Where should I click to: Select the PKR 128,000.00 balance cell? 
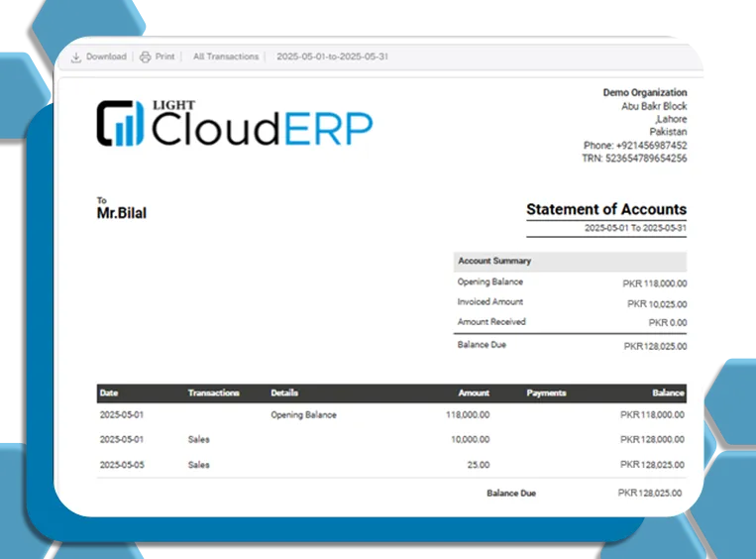652,439
